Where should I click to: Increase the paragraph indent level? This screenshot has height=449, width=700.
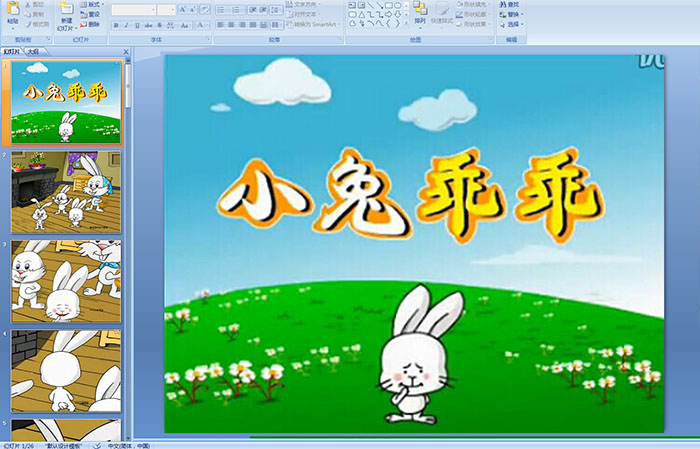pos(263,10)
